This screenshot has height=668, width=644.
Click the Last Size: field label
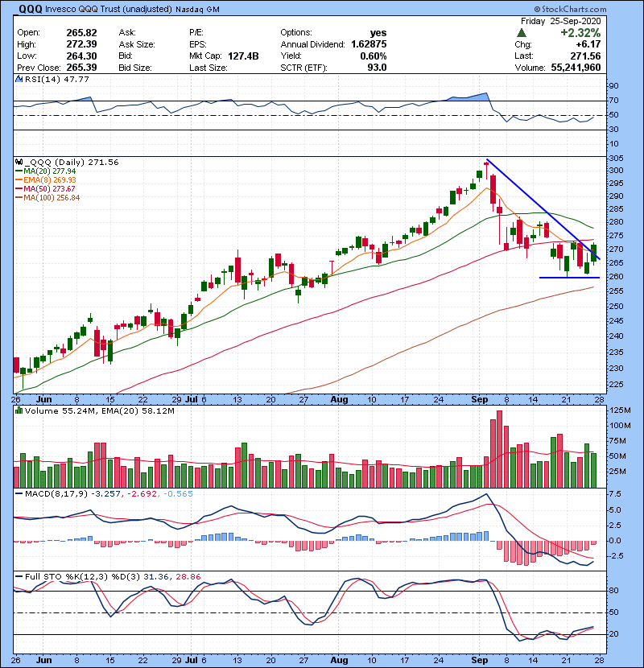click(x=208, y=68)
